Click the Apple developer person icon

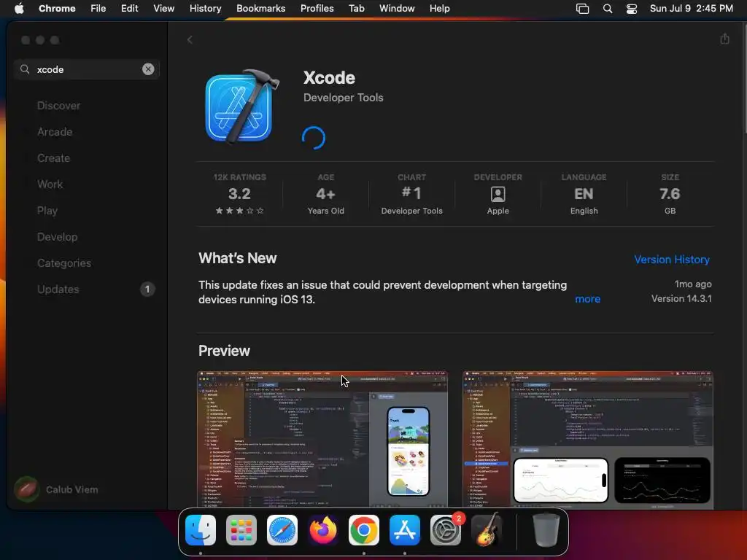point(498,194)
